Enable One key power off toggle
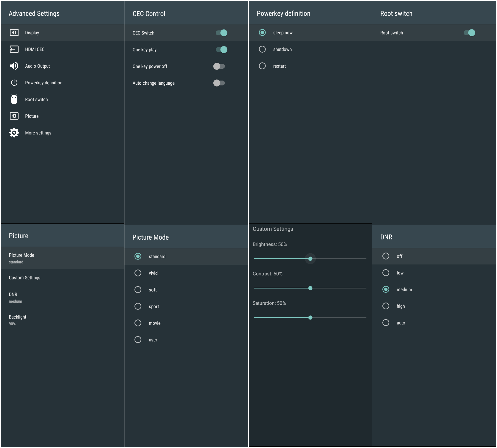The width and height of the screenshot is (497, 448). (219, 66)
